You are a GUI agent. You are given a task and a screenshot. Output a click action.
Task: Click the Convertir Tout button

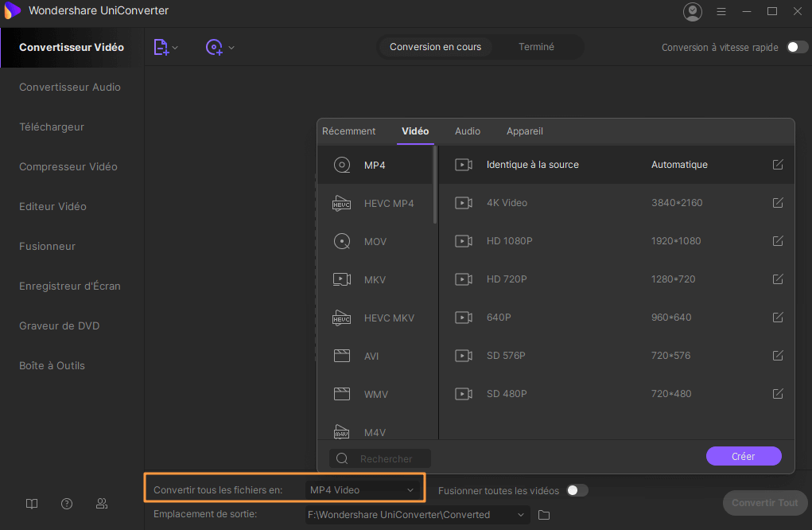[765, 503]
